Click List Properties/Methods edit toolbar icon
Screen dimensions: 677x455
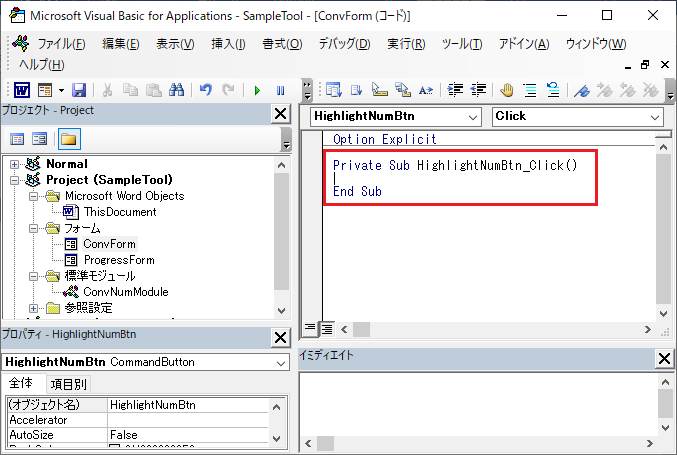333,89
